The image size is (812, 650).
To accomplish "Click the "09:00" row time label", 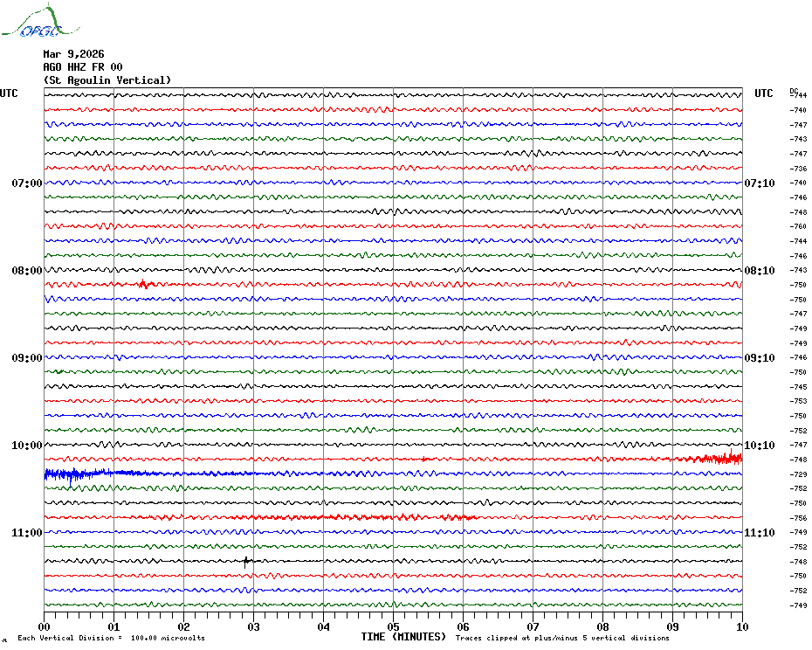I will (x=27, y=358).
